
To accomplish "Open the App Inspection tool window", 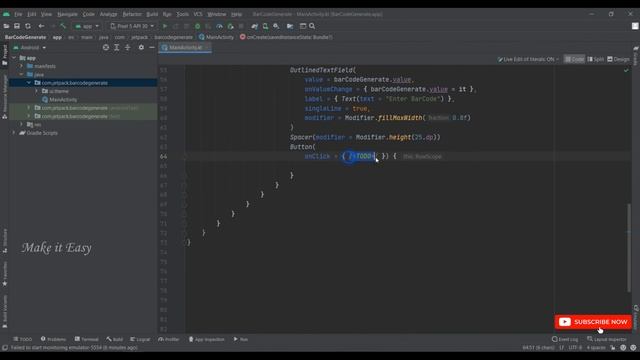I will click(x=207, y=340).
